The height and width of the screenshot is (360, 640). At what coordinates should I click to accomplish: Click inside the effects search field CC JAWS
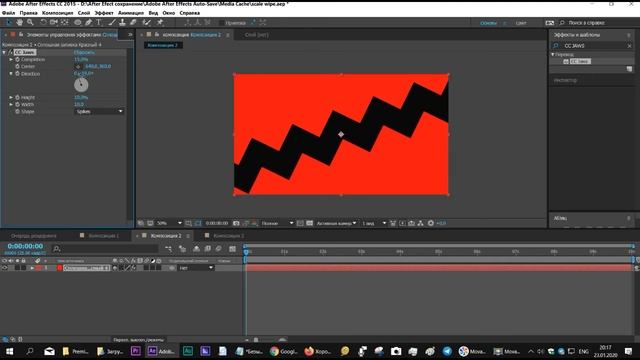(592, 46)
